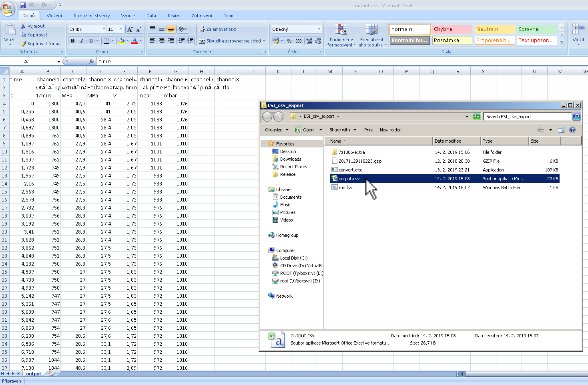Open Rozložení stránky tab
Screen dimensions: 588x385
point(92,16)
